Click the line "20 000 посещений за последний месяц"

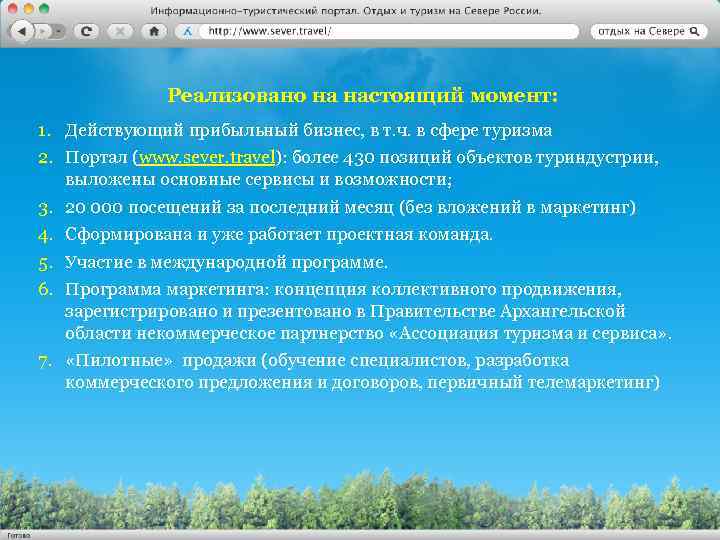[229, 207]
